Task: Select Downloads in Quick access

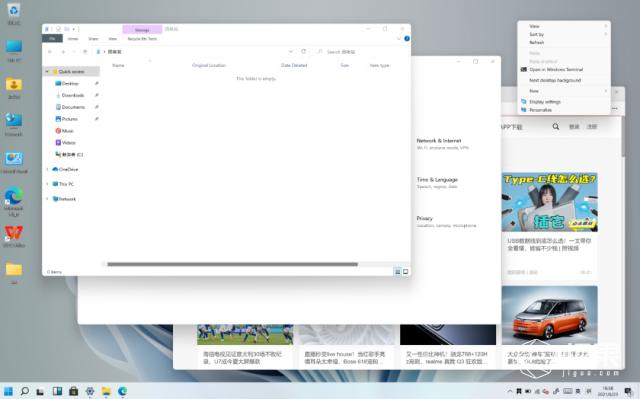Action: tap(70, 95)
